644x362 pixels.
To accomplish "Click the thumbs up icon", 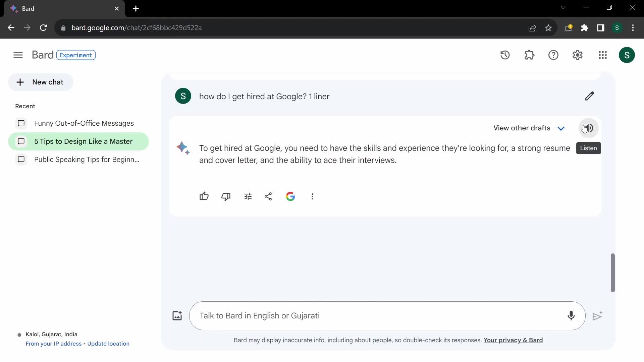I will click(x=204, y=196).
